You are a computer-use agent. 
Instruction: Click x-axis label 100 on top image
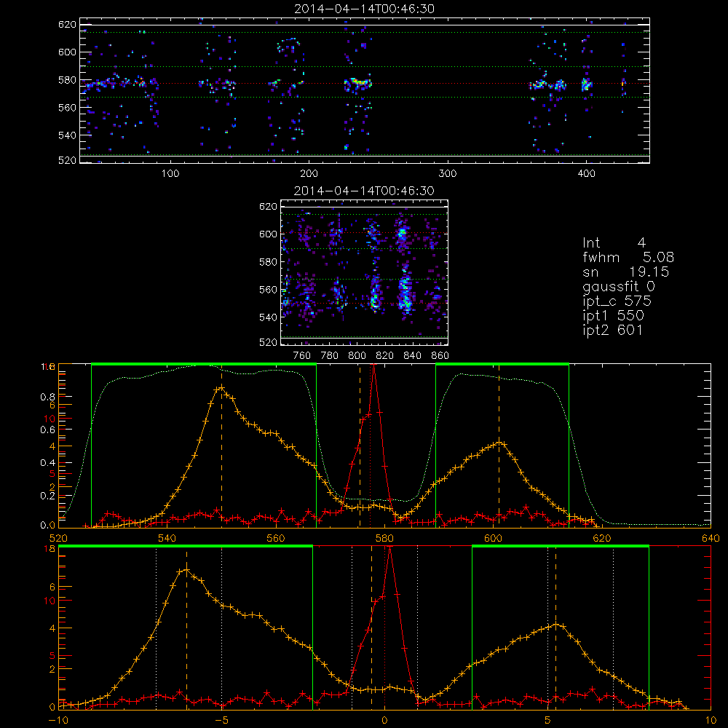(170, 174)
